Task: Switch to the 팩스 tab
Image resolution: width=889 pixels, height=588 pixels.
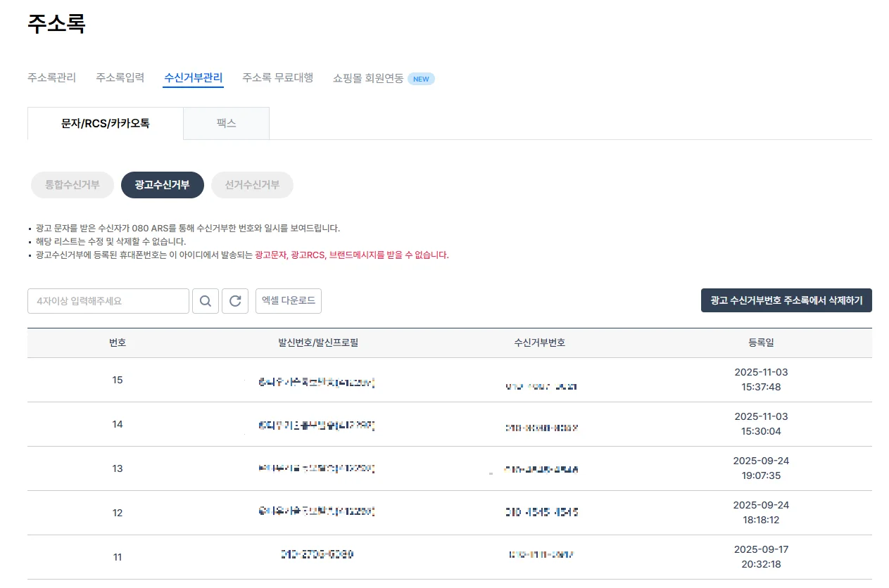Action: point(226,124)
